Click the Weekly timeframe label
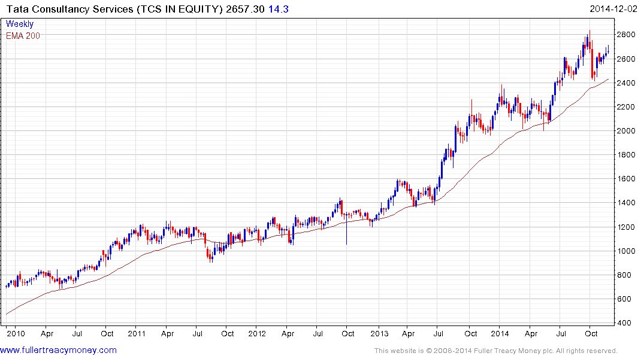Image resolution: width=644 pixels, height=359 pixels. click(x=20, y=24)
